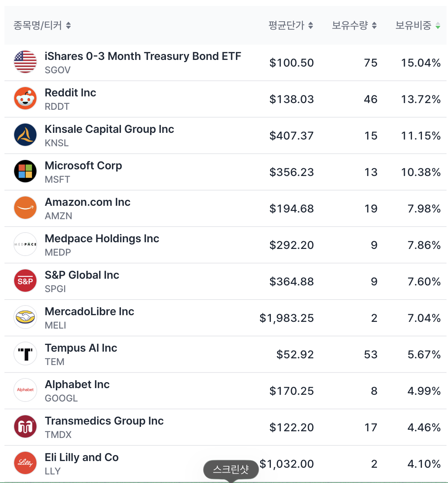The width and height of the screenshot is (448, 483).
Task: Click the Kinsale Capital logo icon
Action: 25,135
